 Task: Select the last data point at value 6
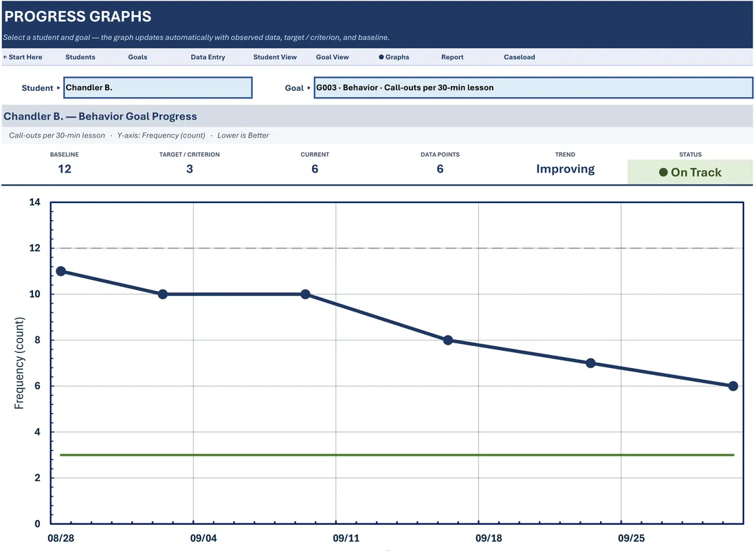point(733,386)
